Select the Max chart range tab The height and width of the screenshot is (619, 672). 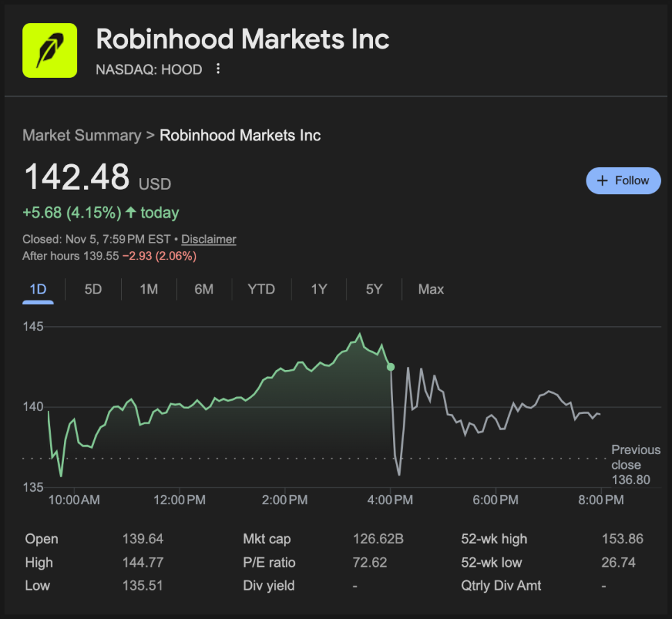pos(431,289)
